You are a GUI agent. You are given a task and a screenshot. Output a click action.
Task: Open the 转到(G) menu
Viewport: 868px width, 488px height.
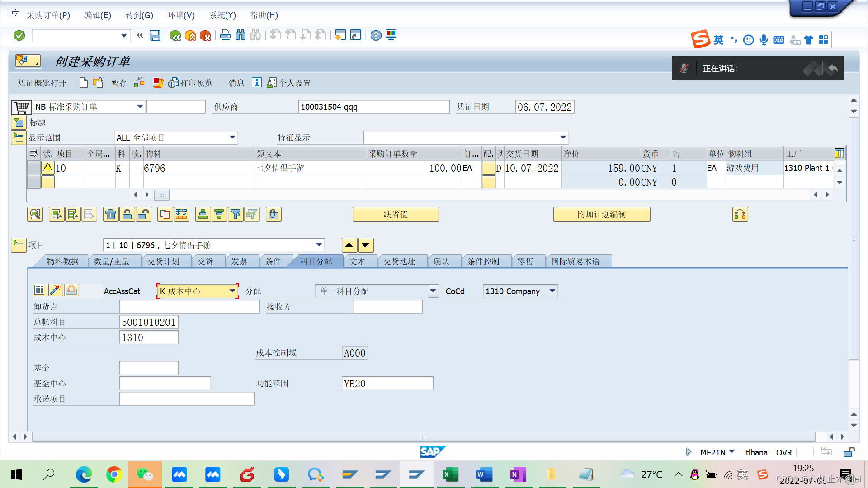point(139,15)
